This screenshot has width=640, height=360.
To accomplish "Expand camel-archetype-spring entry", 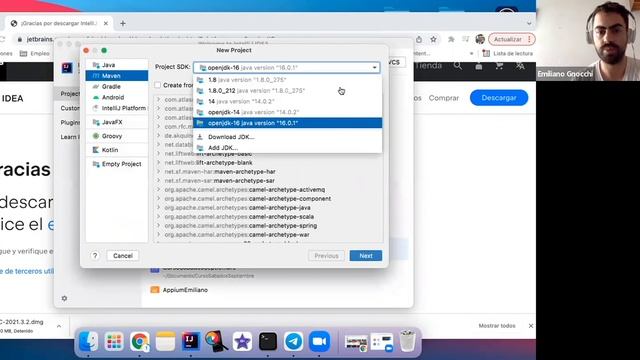I will (x=158, y=225).
